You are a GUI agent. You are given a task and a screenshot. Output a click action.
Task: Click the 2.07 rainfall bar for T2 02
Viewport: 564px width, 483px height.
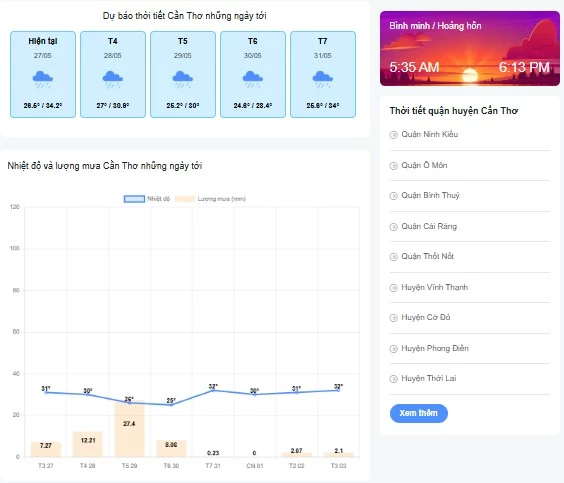point(296,455)
